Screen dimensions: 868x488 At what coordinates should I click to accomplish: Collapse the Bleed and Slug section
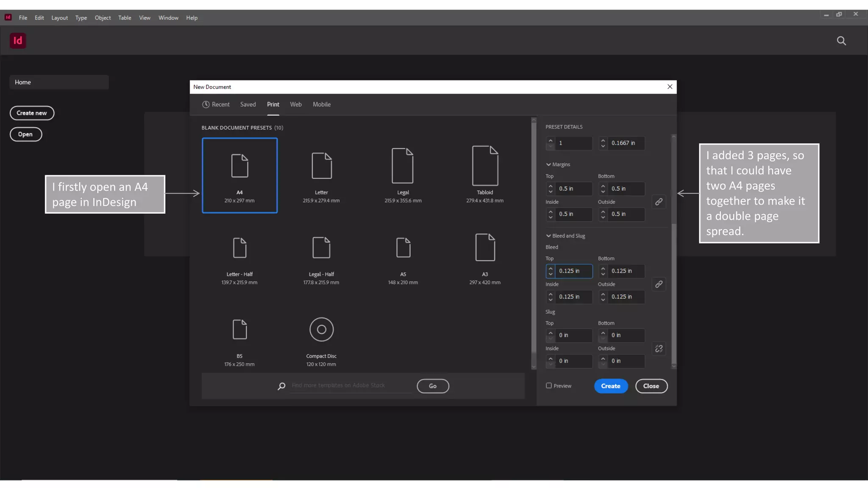click(x=548, y=236)
